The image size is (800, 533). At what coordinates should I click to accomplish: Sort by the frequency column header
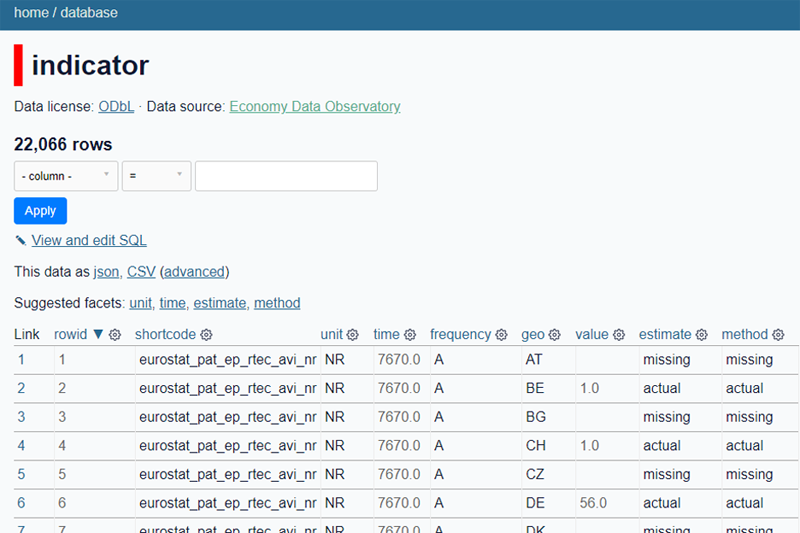tap(460, 335)
